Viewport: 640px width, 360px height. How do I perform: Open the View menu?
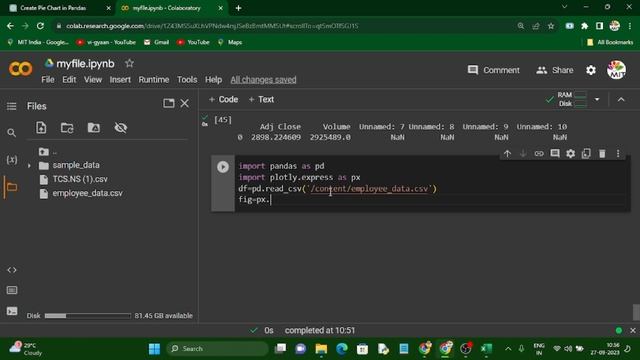pos(93,80)
